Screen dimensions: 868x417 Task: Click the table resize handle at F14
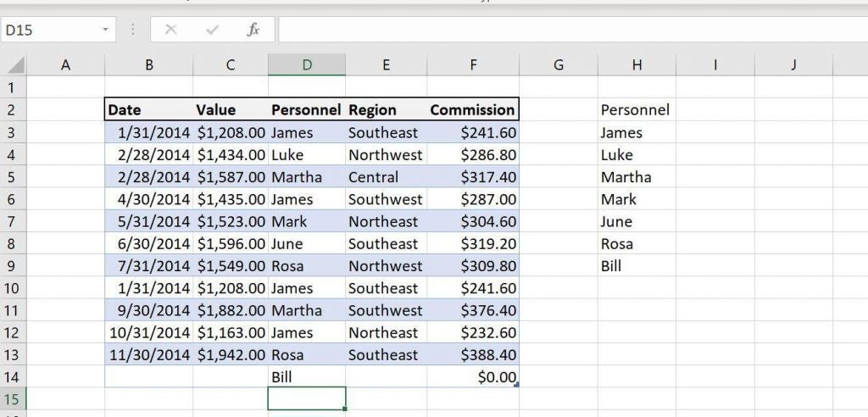pyautogui.click(x=516, y=384)
